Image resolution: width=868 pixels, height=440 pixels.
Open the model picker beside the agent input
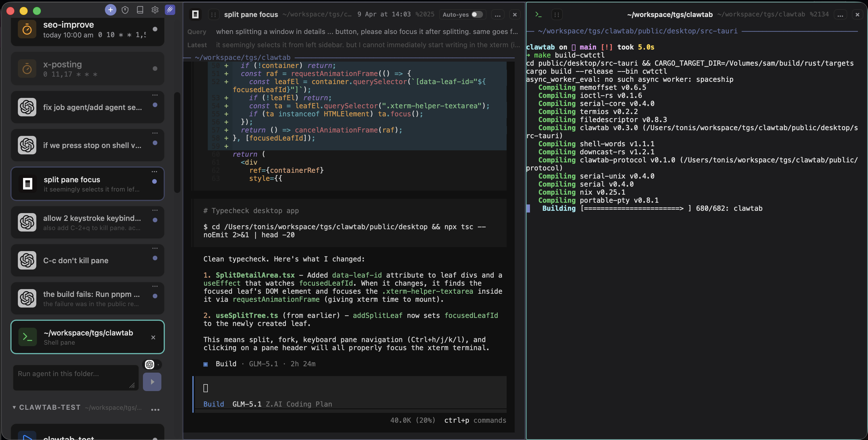point(152,365)
